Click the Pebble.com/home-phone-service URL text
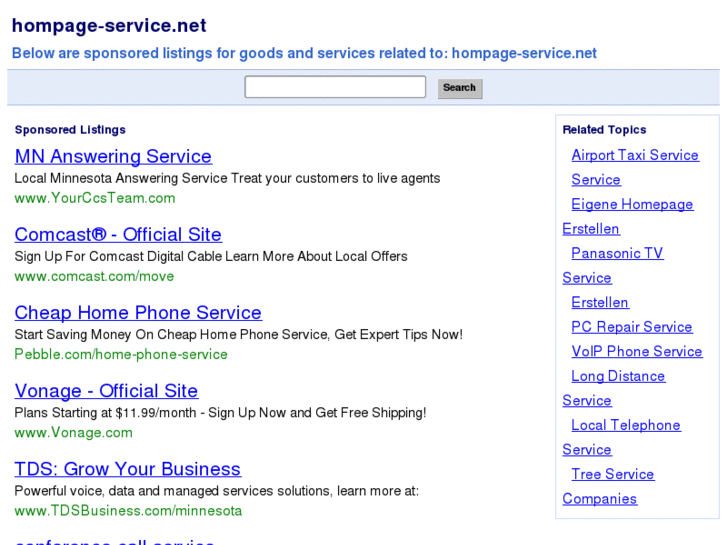The height and width of the screenshot is (545, 727). pos(121,354)
